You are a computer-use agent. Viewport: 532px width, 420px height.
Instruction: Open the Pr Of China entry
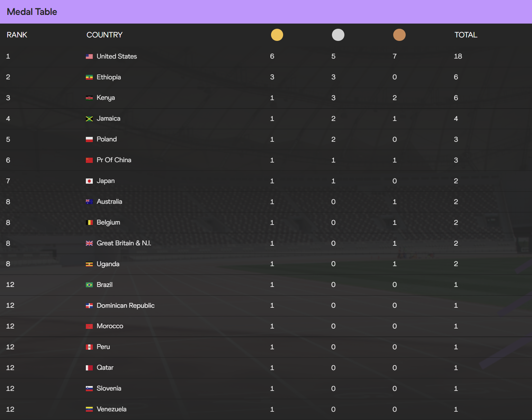click(114, 160)
